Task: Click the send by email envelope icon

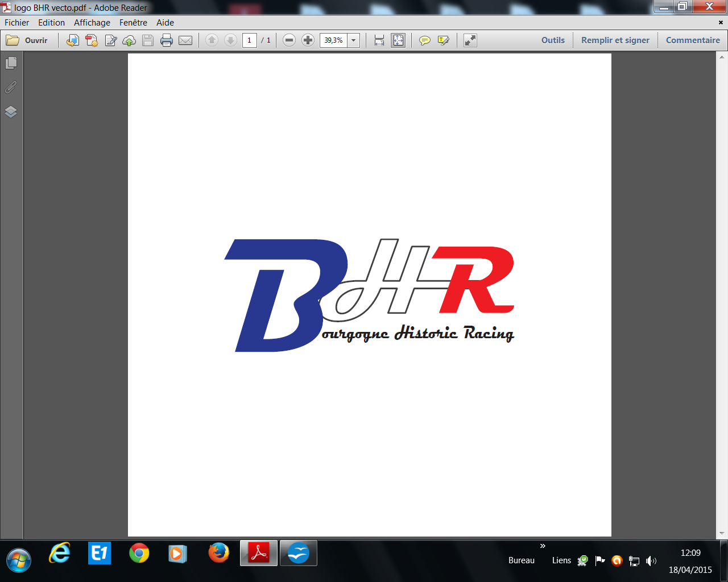Action: click(185, 40)
